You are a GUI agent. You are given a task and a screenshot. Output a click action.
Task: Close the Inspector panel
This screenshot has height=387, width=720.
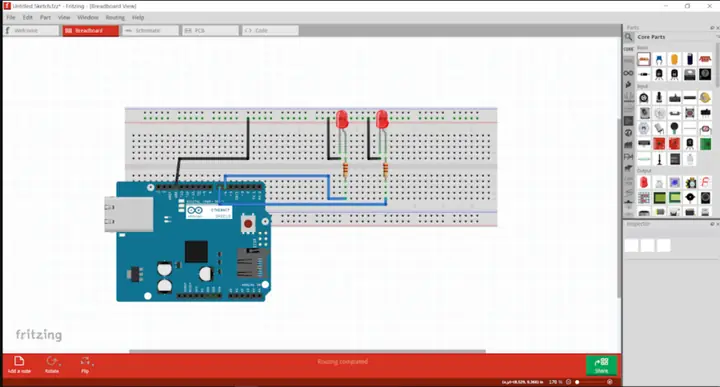718,224
